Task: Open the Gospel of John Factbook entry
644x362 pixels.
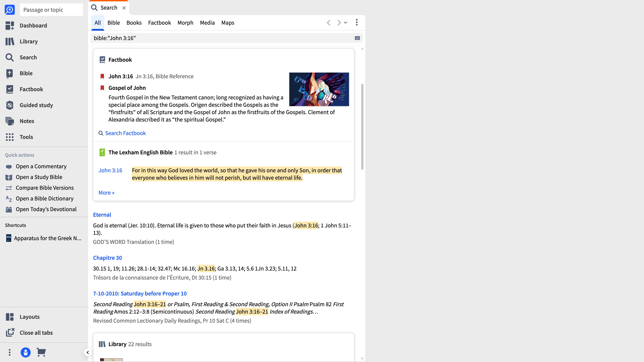Action: pos(127,88)
